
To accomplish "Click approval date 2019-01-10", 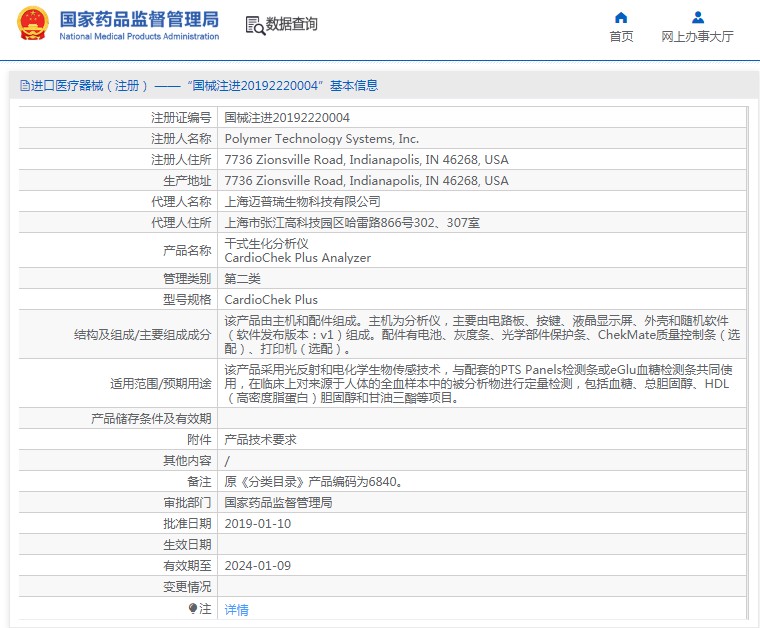I will [258, 524].
